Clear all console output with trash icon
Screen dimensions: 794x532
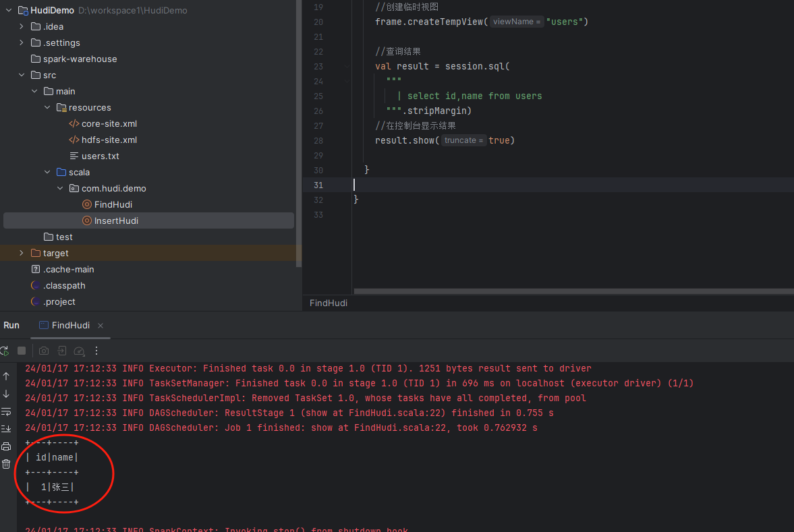coord(6,464)
